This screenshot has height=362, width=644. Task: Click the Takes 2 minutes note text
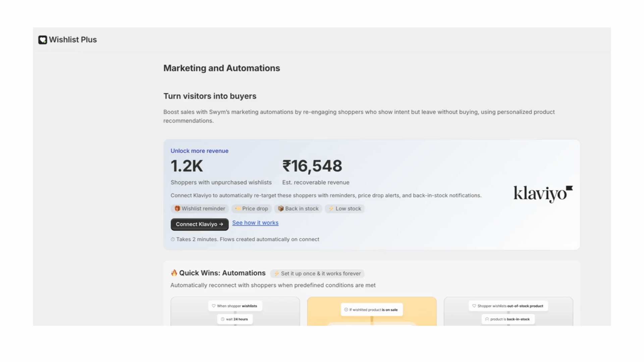pos(248,239)
